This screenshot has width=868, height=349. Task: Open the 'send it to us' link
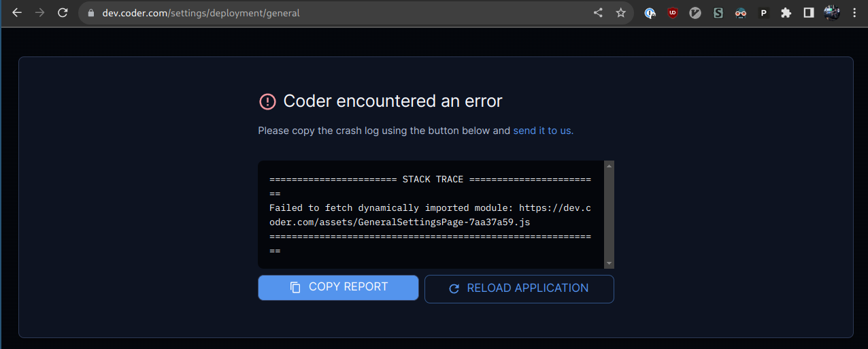click(x=544, y=131)
